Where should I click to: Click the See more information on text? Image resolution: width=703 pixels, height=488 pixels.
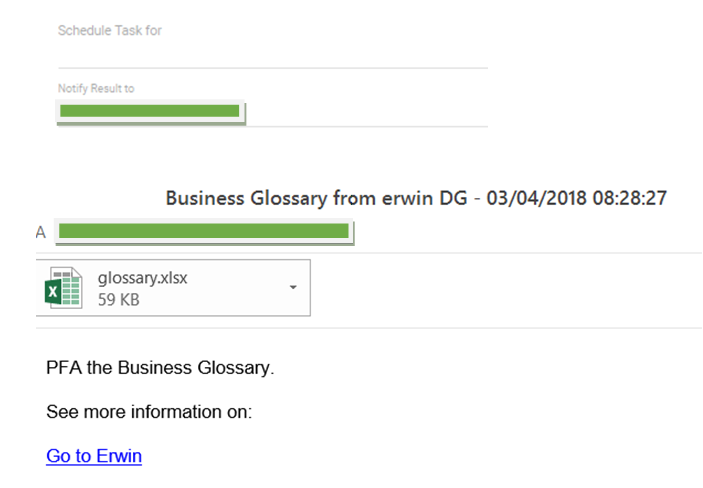pyautogui.click(x=149, y=411)
